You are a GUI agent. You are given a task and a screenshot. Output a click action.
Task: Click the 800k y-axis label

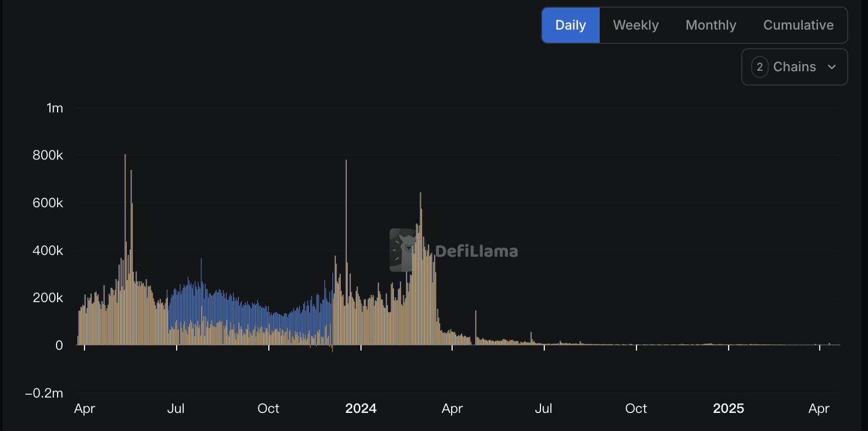point(48,155)
